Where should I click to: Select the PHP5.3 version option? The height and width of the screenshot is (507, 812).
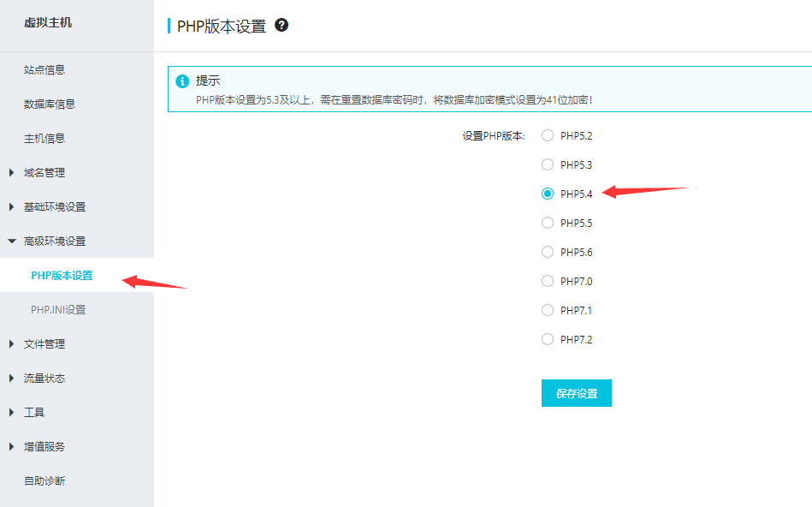click(548, 164)
